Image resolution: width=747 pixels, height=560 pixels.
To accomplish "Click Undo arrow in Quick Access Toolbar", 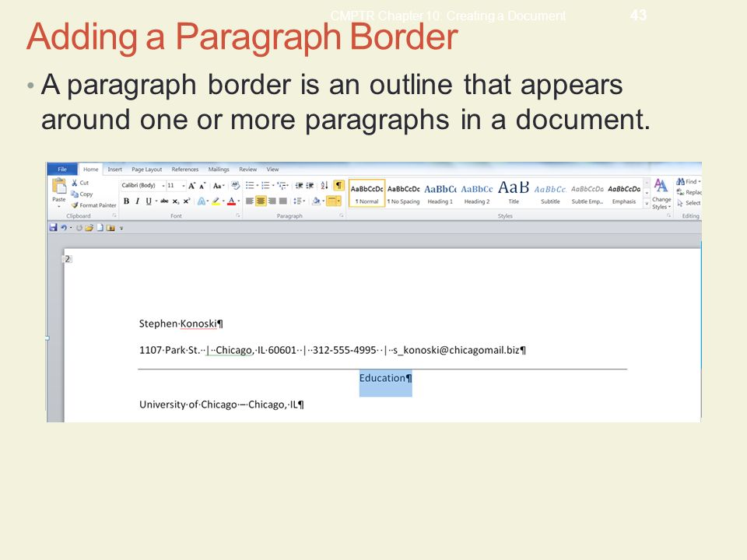I will coord(63,228).
